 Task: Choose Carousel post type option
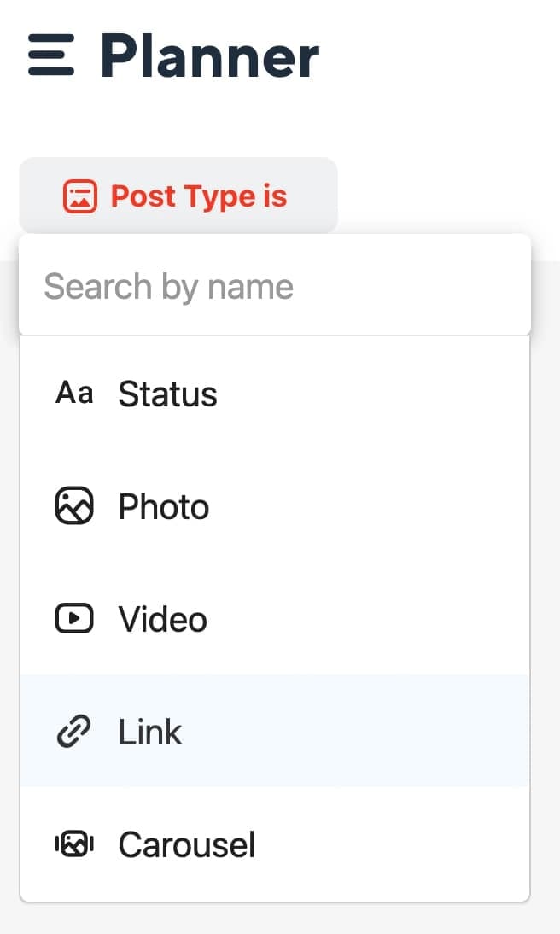pos(275,844)
